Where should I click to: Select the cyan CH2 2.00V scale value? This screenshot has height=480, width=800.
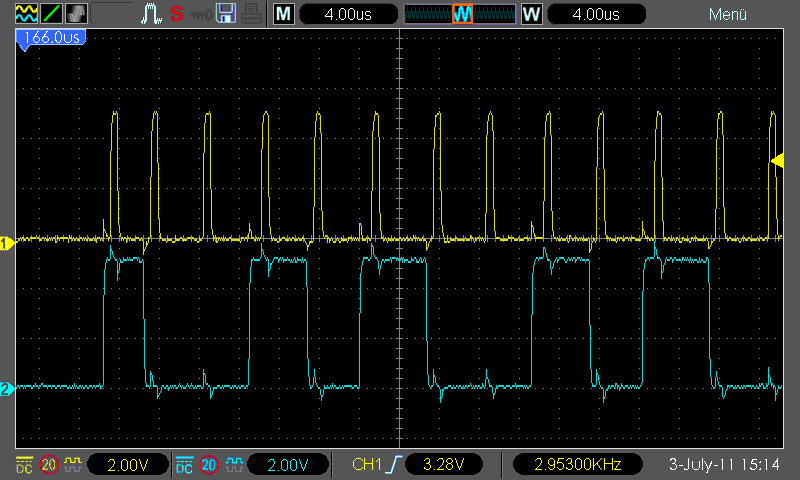click(288, 465)
